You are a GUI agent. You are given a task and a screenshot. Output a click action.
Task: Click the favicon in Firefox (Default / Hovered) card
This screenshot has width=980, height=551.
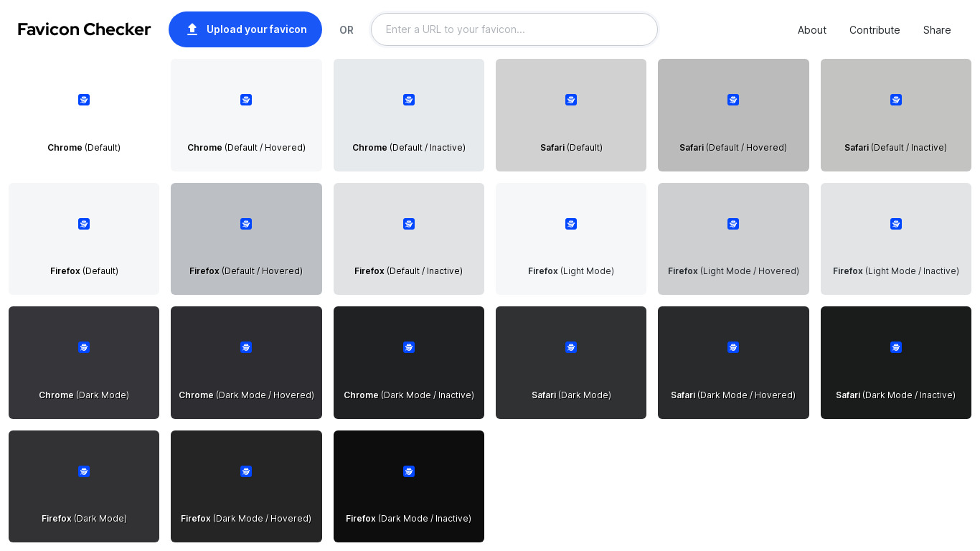point(246,224)
